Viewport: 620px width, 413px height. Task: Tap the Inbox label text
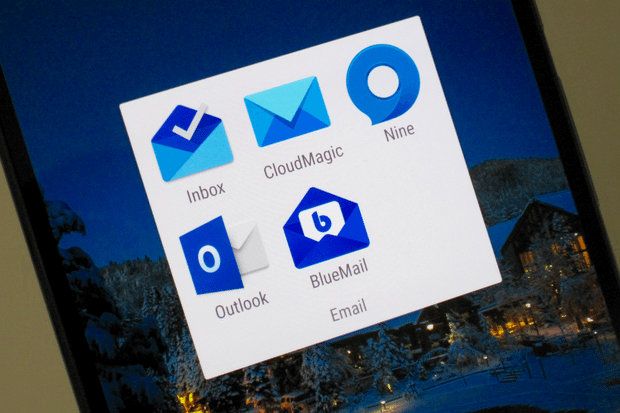206,192
